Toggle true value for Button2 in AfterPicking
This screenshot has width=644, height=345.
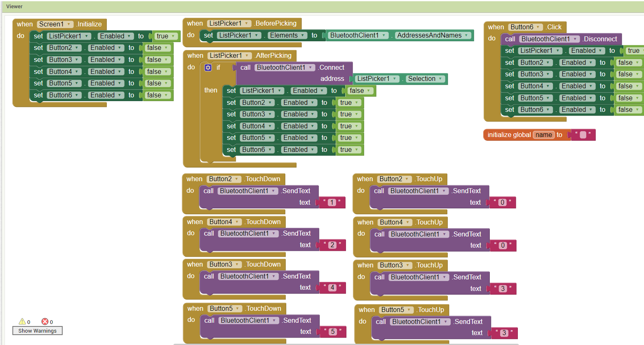[x=349, y=102]
